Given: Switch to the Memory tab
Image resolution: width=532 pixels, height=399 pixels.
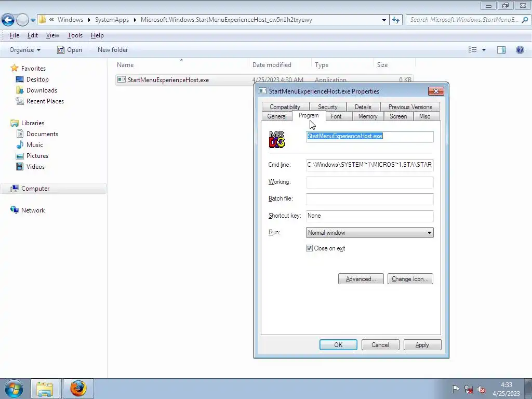Looking at the screenshot, I should (x=368, y=116).
